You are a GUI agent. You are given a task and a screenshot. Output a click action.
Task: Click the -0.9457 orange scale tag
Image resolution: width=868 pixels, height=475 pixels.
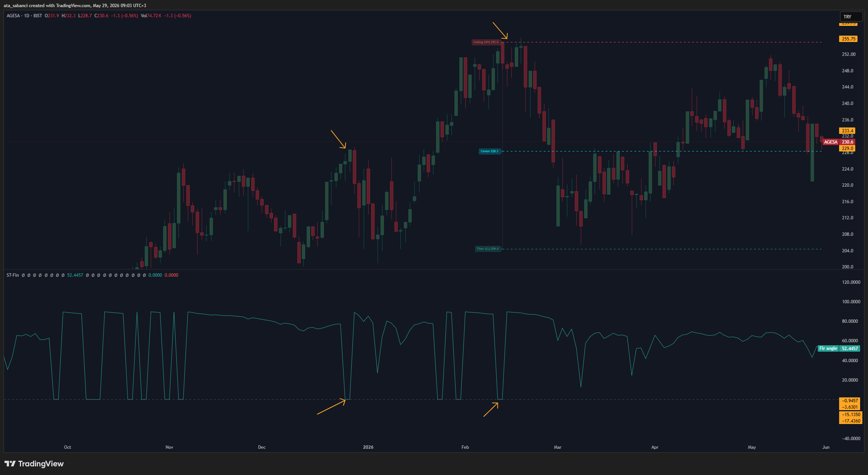click(850, 400)
